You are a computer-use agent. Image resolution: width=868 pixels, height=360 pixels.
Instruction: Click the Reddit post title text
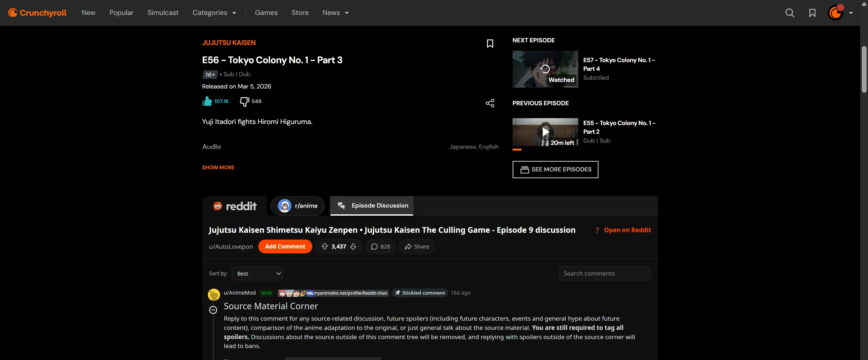392,230
